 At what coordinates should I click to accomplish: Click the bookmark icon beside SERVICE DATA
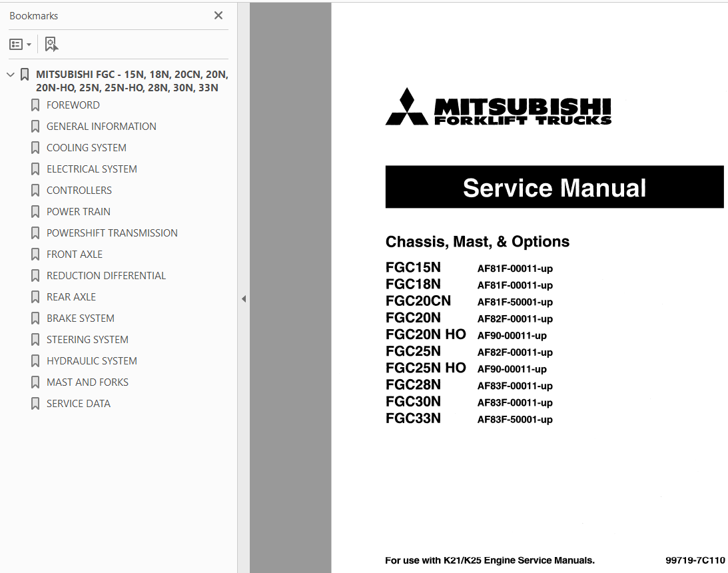pyautogui.click(x=35, y=404)
